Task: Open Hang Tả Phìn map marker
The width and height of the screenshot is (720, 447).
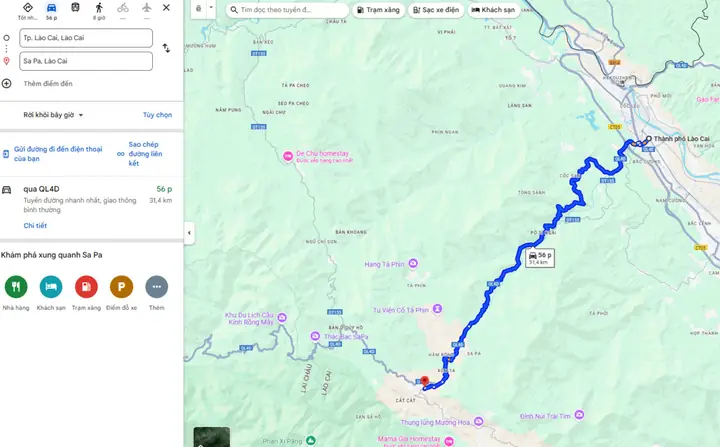Action: (x=413, y=264)
